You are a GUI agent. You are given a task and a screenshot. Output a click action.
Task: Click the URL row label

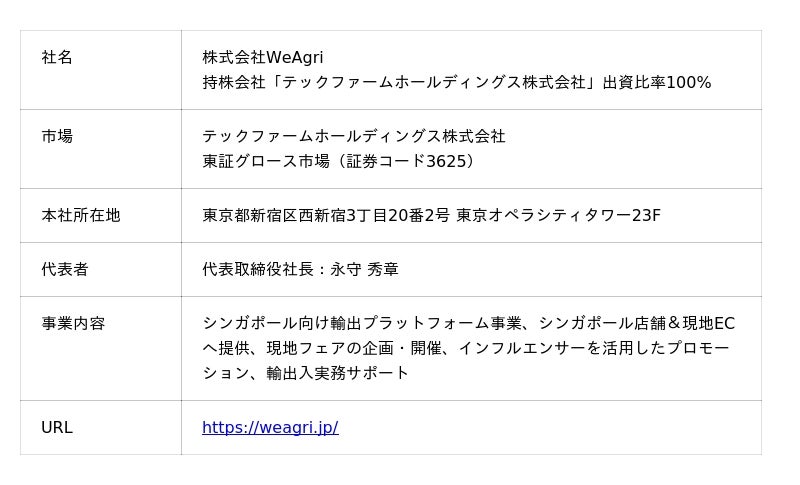click(57, 428)
